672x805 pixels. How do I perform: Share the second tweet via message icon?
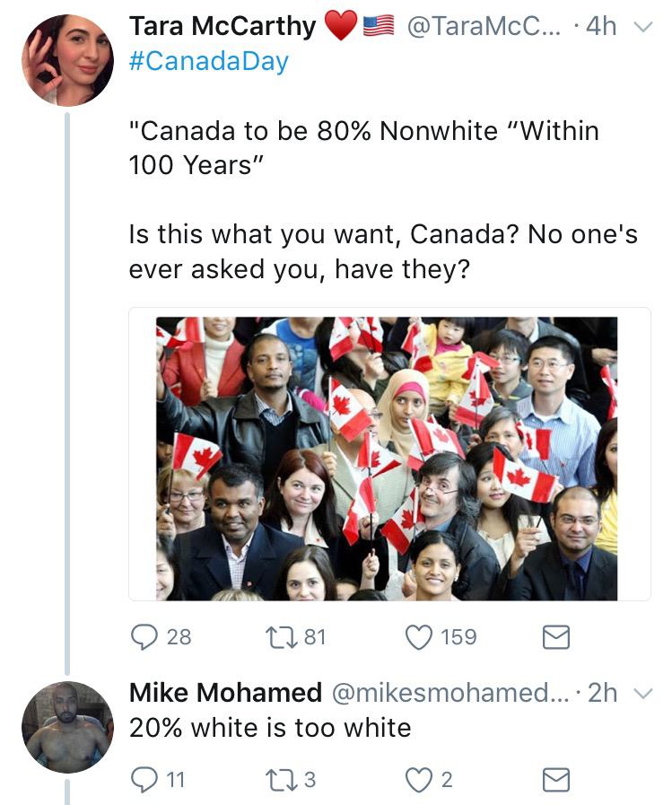(556, 781)
